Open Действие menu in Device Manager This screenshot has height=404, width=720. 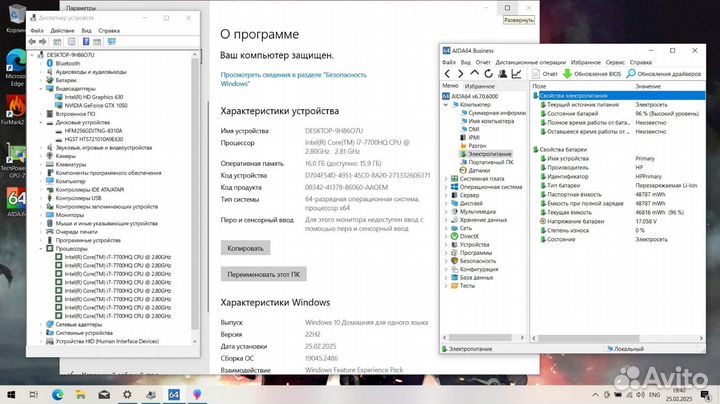click(62, 30)
